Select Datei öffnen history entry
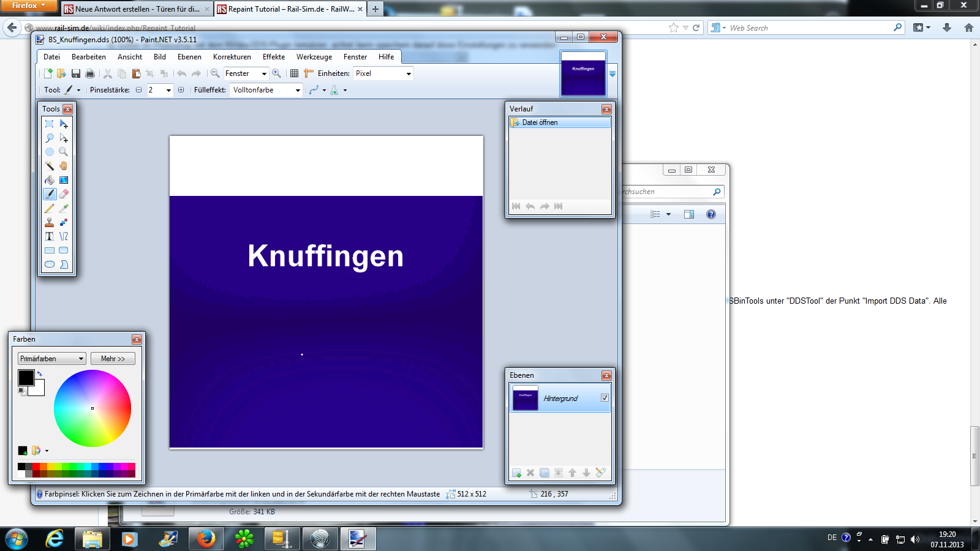The height and width of the screenshot is (551, 980). coord(559,122)
